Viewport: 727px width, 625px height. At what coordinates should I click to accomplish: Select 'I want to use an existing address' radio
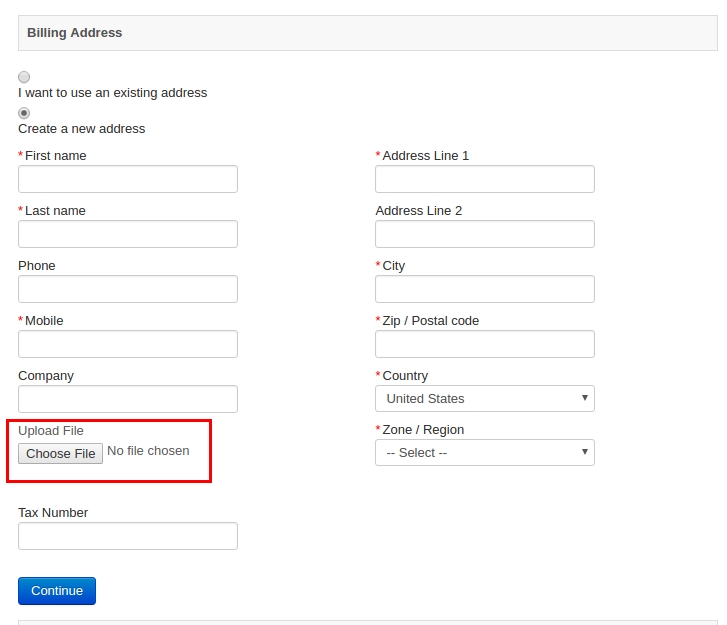coord(24,77)
